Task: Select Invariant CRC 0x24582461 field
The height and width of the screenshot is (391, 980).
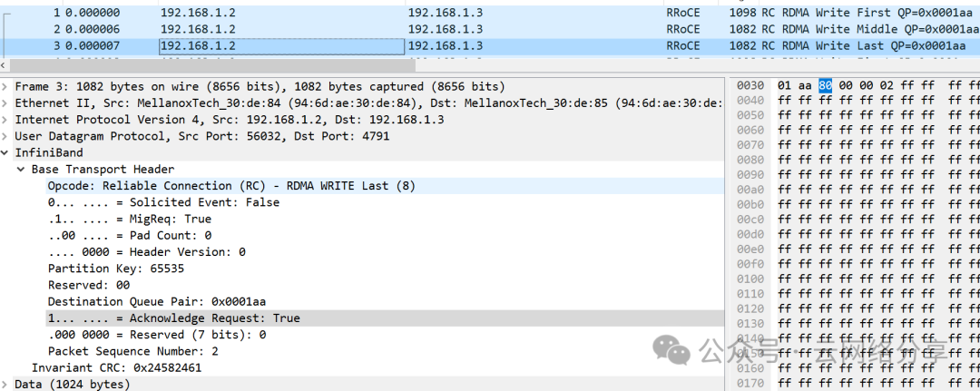Action: click(x=116, y=368)
